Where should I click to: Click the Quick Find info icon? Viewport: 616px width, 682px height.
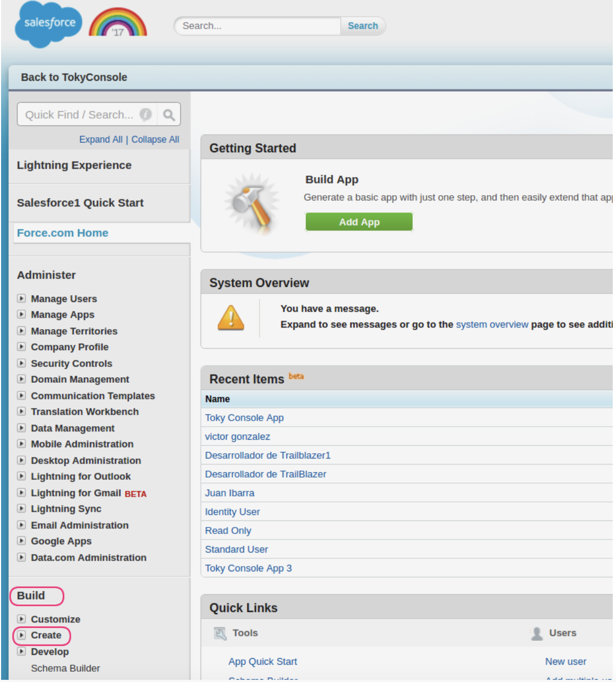point(145,114)
